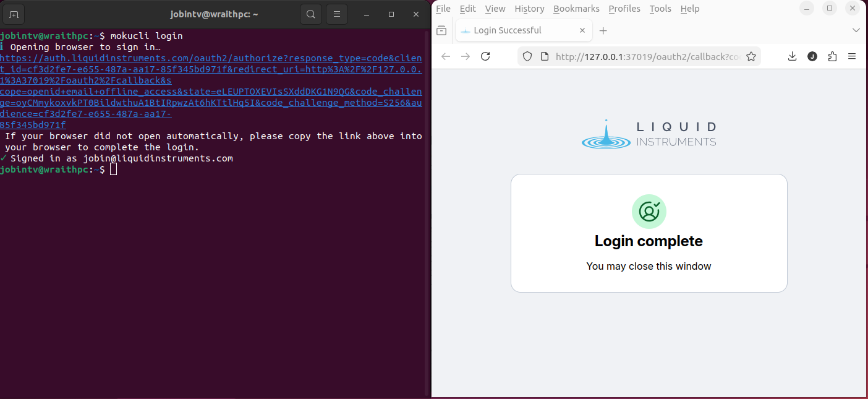
Task: Open the terminal search icon
Action: point(311,14)
